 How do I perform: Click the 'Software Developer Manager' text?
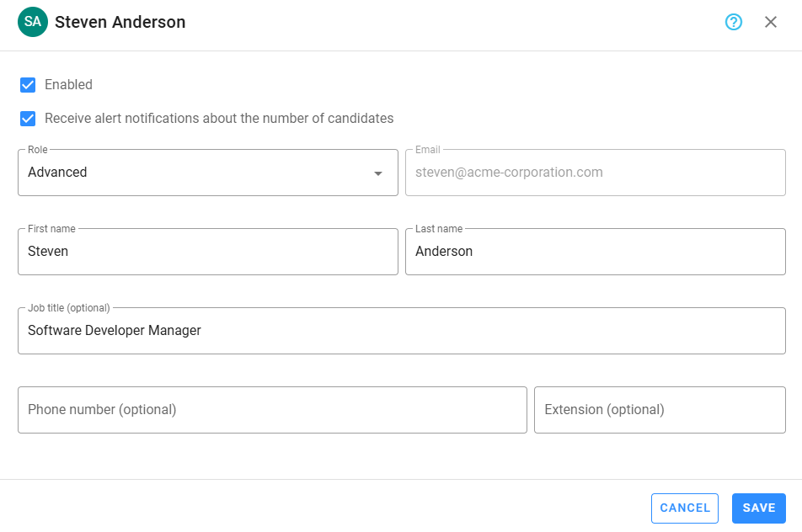click(115, 331)
